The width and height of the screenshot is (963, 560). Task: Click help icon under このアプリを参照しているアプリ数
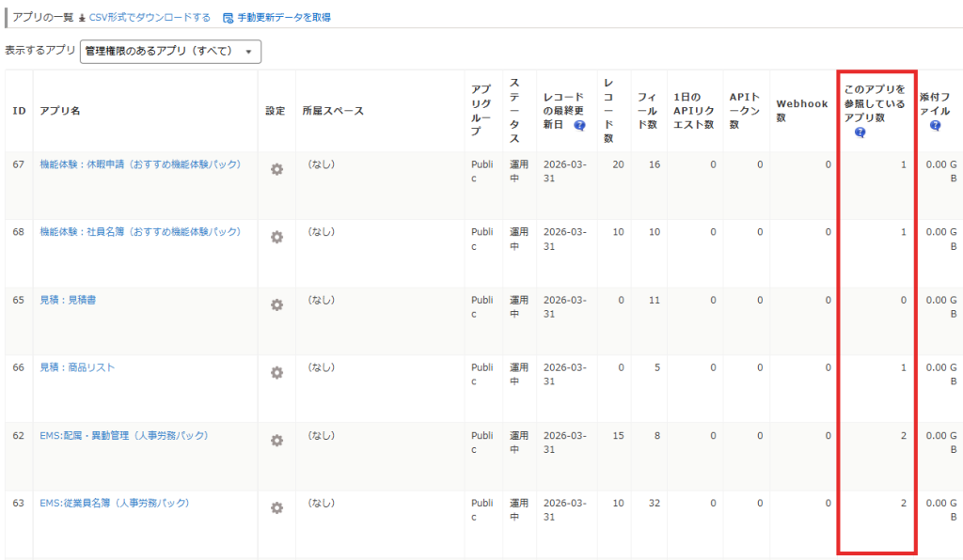click(x=860, y=132)
